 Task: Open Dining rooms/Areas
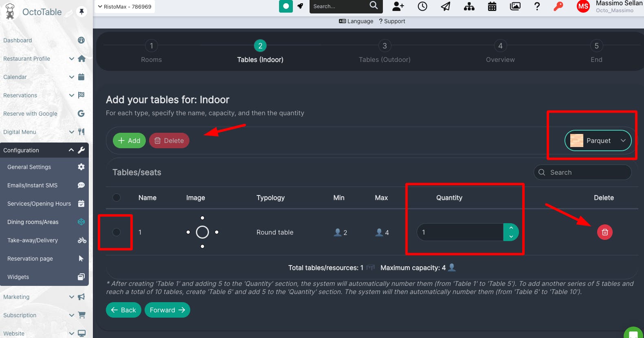[x=44, y=222]
